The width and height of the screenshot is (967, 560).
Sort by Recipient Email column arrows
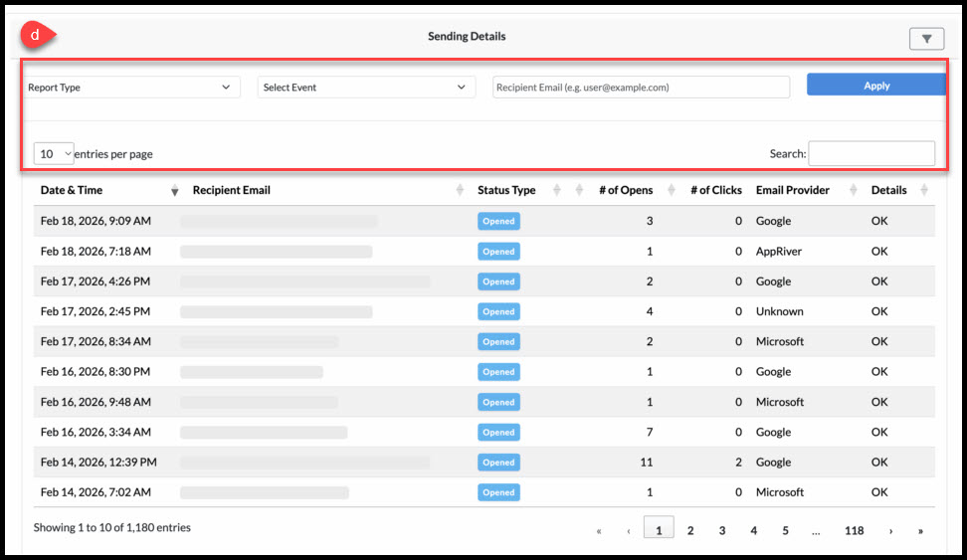[x=460, y=190]
